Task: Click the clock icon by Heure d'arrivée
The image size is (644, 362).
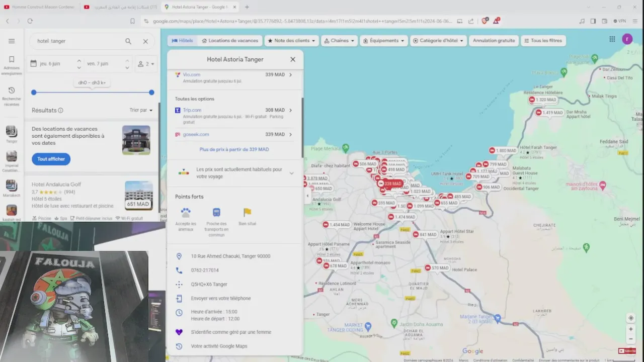Action: [179, 313]
